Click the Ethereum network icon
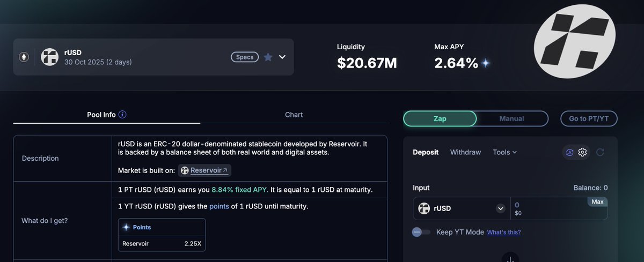Screen dimensions: 644x262 click(x=24, y=57)
